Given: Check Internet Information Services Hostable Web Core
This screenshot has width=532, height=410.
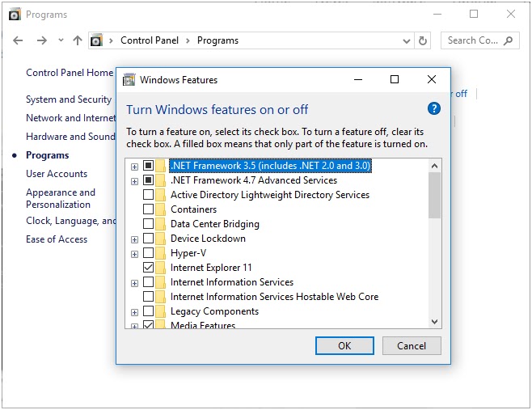Looking at the screenshot, I should click(x=148, y=297).
